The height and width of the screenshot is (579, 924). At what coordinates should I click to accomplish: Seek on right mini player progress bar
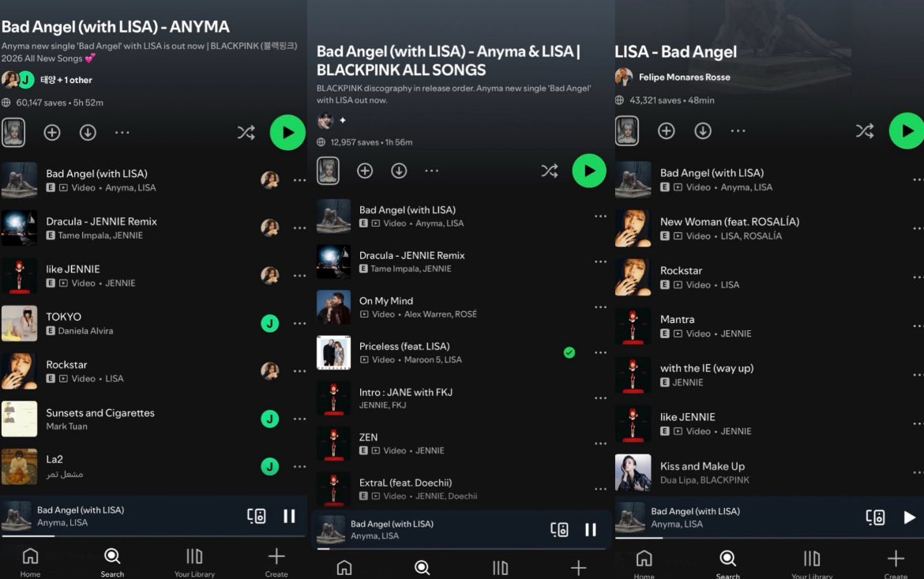pyautogui.click(x=770, y=538)
